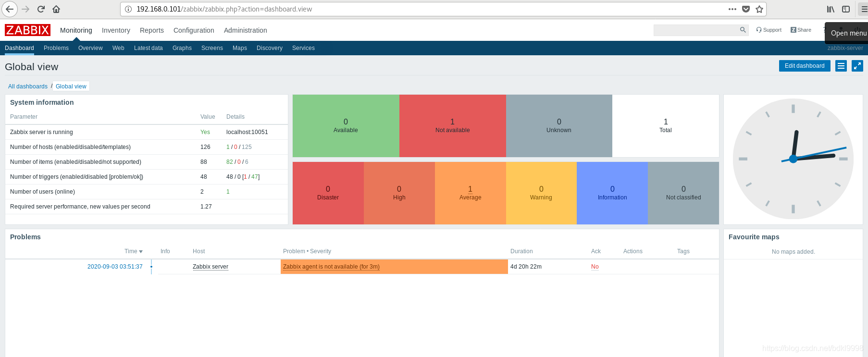Viewport: 868px width, 357px height.
Task: Click the green Available hosts tile
Action: (346, 126)
